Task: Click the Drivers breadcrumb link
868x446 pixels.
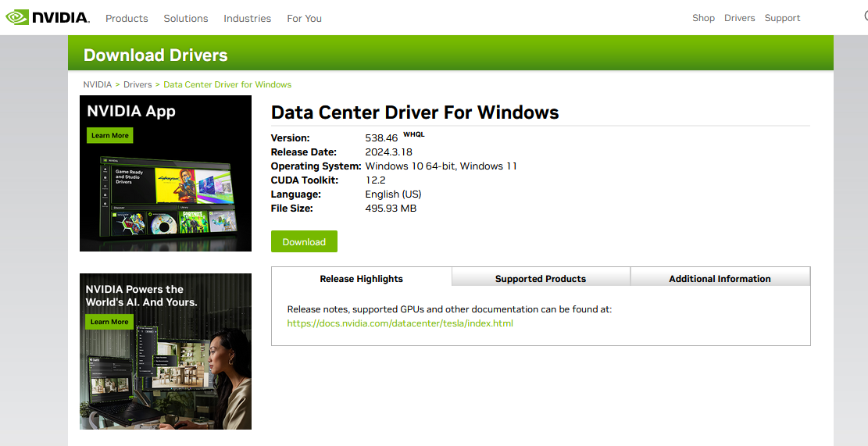Action: pos(138,84)
